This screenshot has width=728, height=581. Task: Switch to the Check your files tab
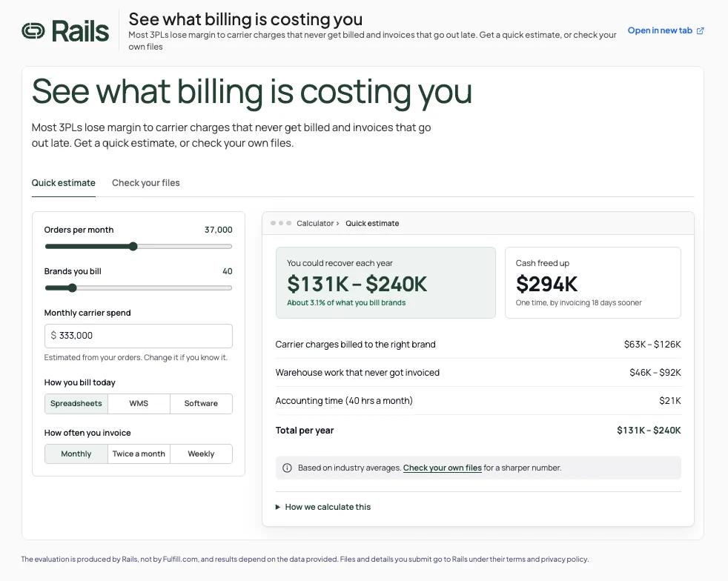(x=146, y=183)
